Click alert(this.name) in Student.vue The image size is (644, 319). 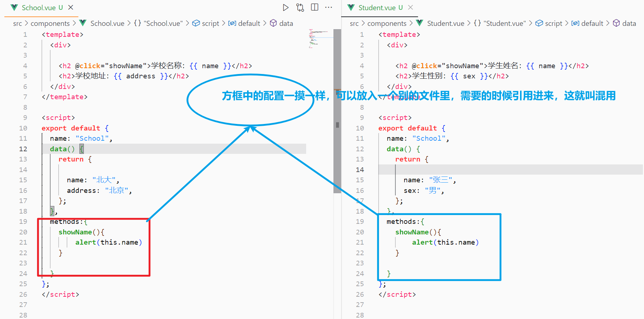coord(445,242)
